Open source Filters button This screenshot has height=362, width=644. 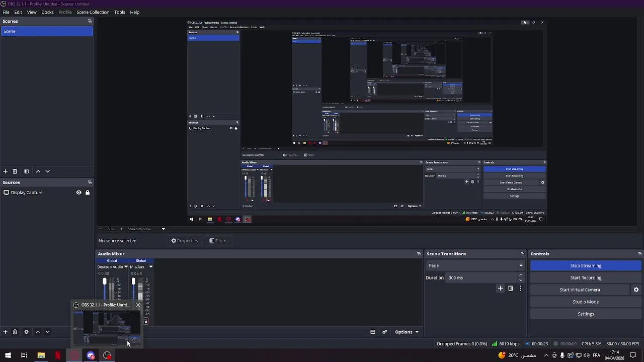click(x=218, y=241)
